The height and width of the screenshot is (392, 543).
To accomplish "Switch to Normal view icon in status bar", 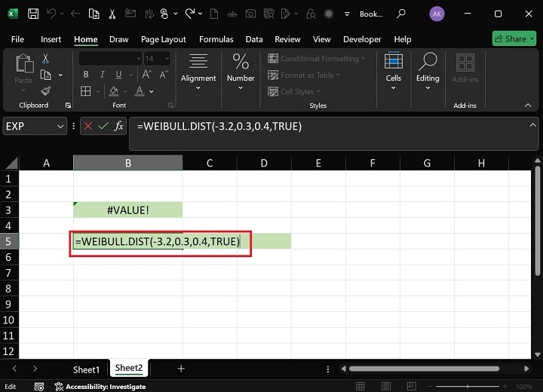I will tap(360, 387).
